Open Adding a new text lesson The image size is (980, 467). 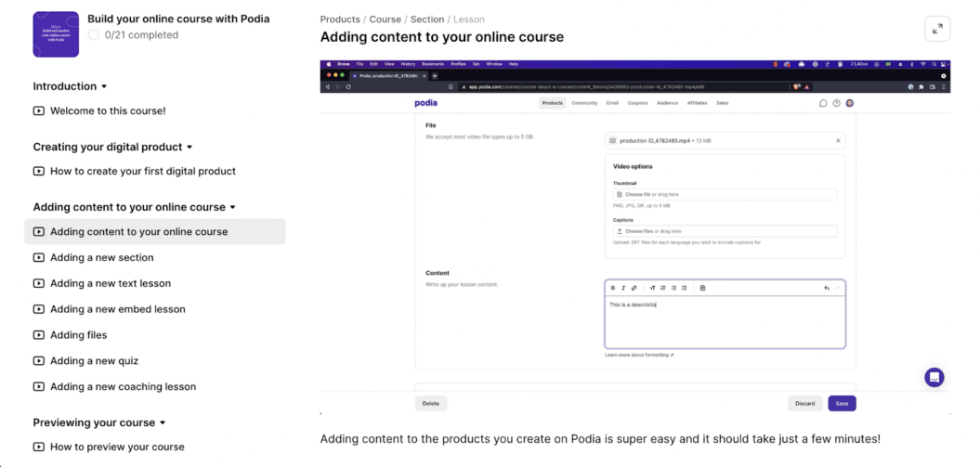click(102, 283)
